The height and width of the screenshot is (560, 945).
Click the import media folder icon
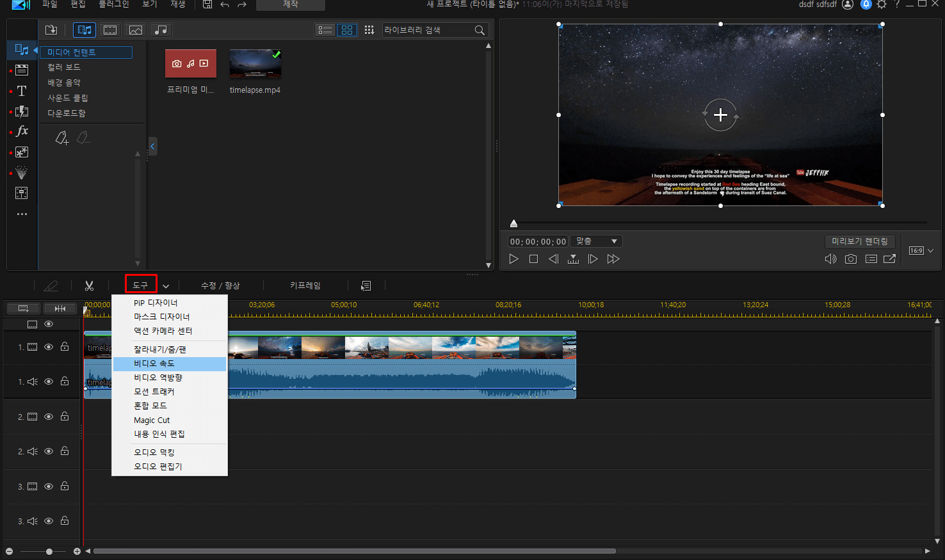point(51,30)
